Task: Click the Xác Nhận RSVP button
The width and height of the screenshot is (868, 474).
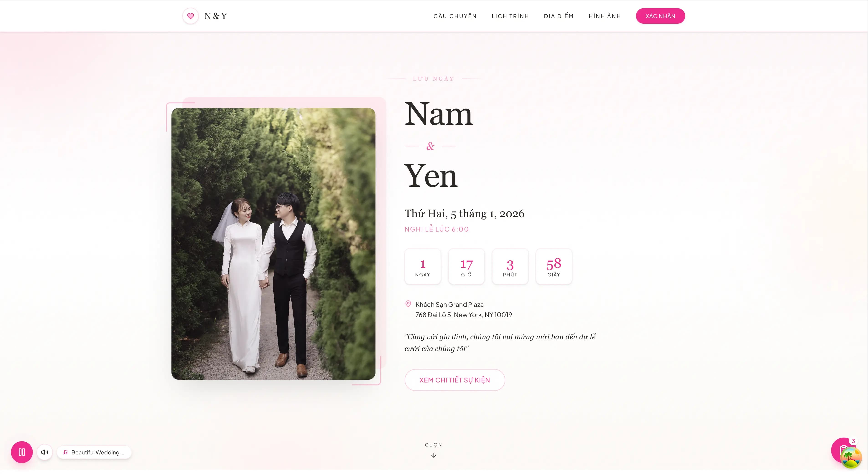Action: [x=660, y=16]
